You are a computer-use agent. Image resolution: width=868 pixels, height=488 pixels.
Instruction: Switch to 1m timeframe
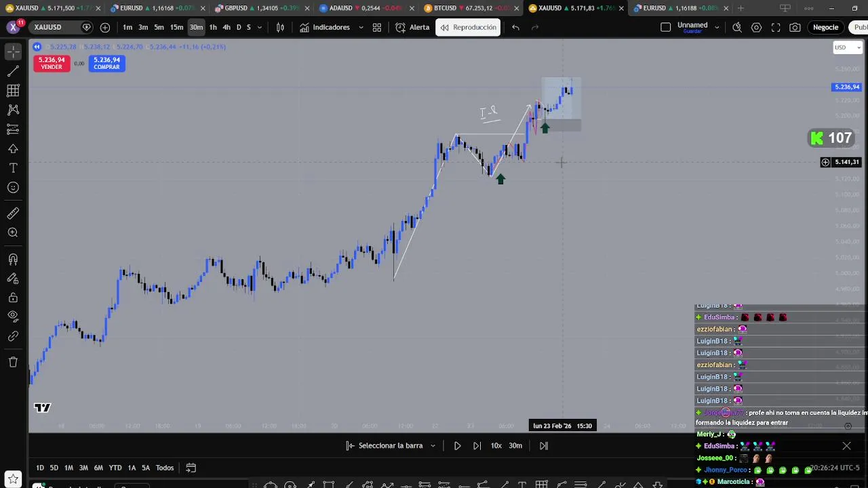[x=127, y=27]
